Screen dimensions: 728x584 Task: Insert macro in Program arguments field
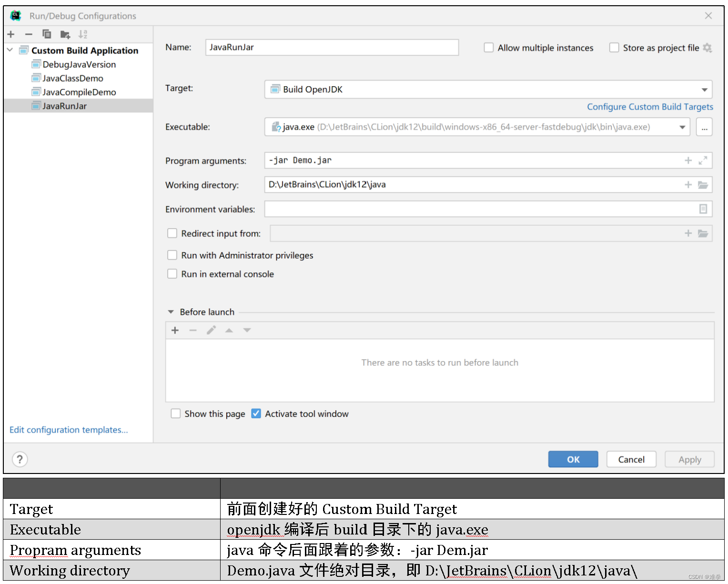(x=688, y=161)
